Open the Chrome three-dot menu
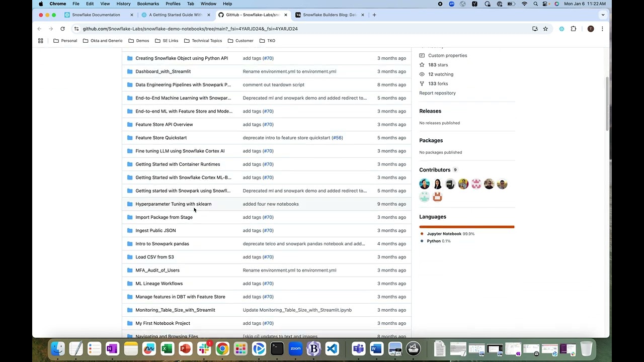Screen dimensions: 644x362 point(602,29)
